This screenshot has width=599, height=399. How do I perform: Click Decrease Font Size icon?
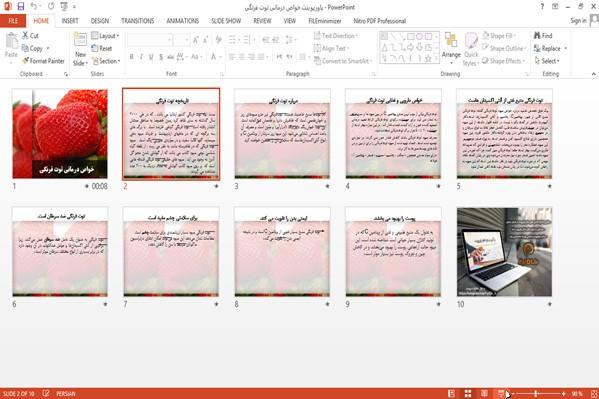206,40
